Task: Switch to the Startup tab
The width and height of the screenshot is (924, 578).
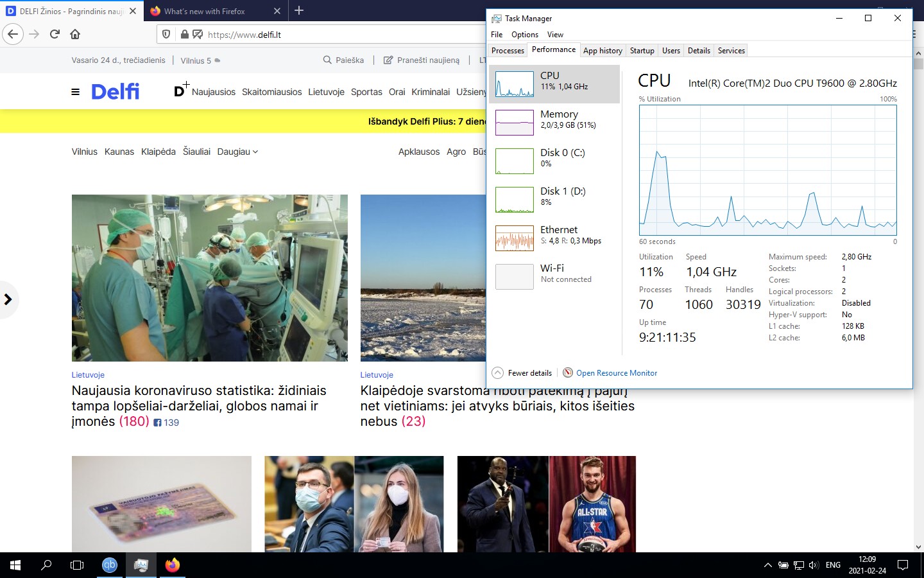Action: click(642, 51)
